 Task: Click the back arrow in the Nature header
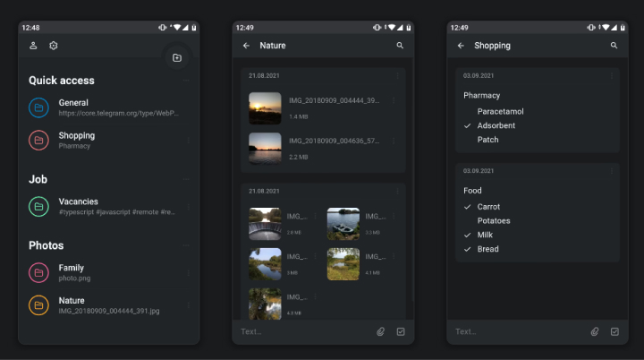tap(246, 46)
